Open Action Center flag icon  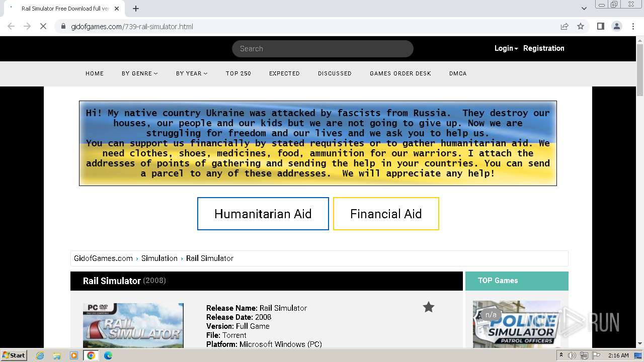pyautogui.click(x=596, y=355)
